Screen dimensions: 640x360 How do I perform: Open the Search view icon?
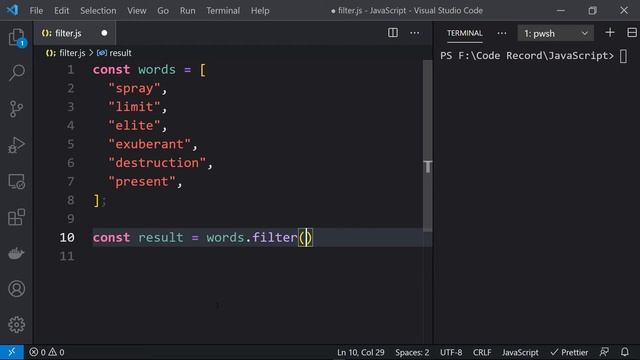pyautogui.click(x=16, y=73)
